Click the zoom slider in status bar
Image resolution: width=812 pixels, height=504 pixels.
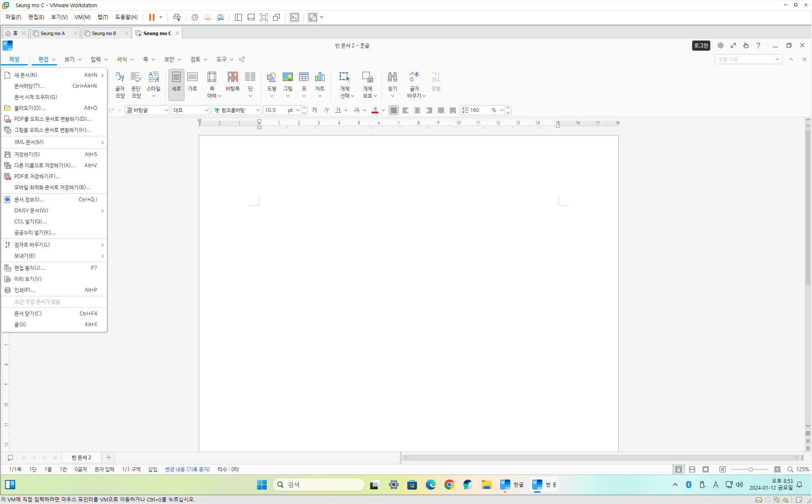[x=750, y=469]
